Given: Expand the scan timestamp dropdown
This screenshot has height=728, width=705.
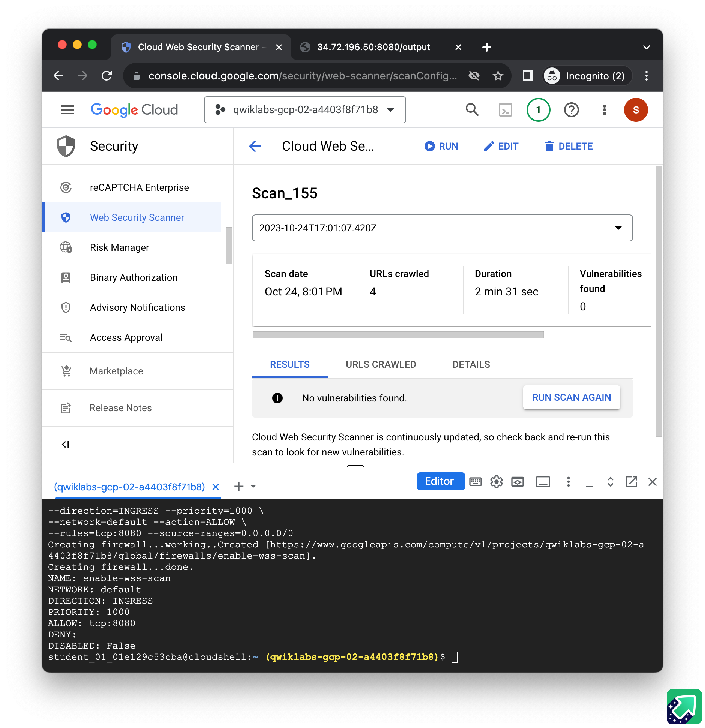Looking at the screenshot, I should click(x=442, y=228).
